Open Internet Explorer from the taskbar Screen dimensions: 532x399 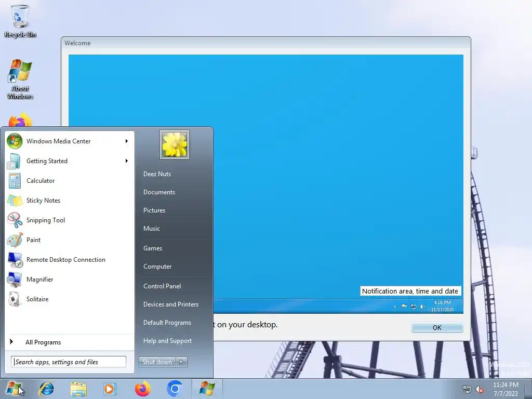point(46,389)
